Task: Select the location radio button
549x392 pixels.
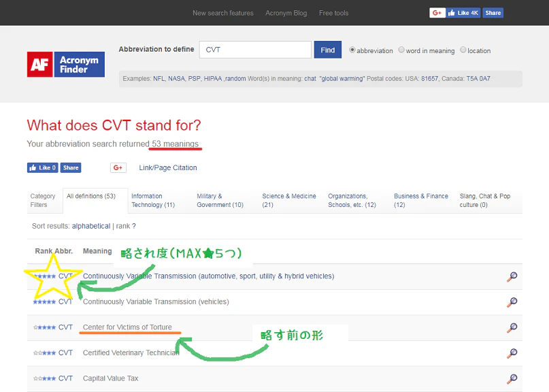Action: click(x=463, y=50)
